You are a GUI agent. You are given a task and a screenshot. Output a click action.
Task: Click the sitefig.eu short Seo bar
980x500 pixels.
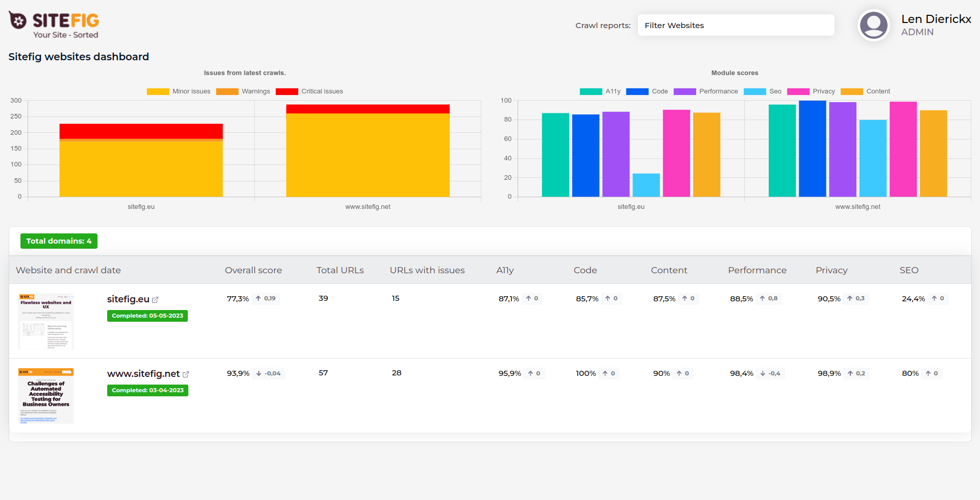[646, 185]
